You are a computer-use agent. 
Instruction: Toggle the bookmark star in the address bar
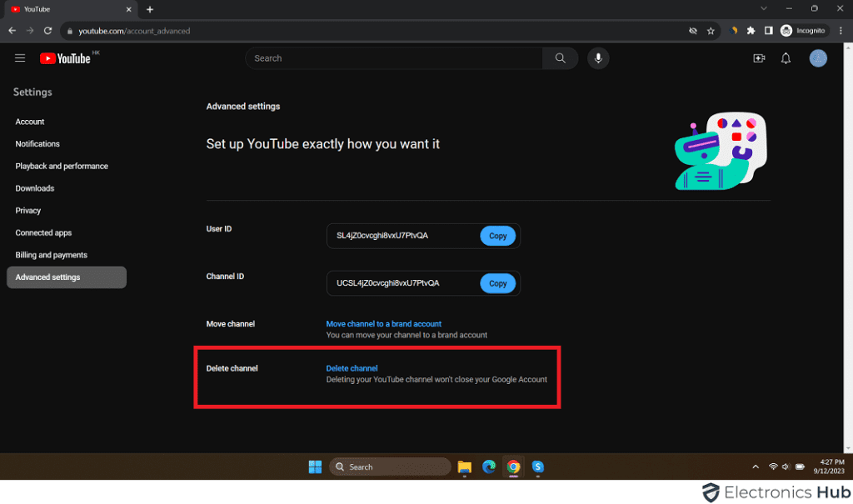[x=711, y=30]
